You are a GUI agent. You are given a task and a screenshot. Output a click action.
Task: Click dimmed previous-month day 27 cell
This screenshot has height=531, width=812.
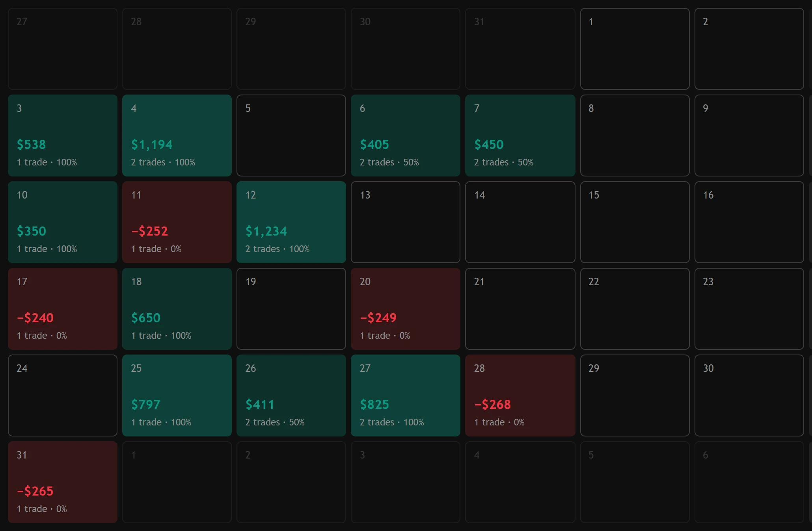[63, 49]
